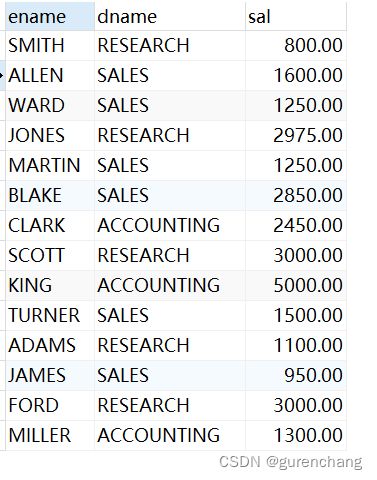Select BLAKE's salary 2850.00 cell
This screenshot has height=480, width=377.
296,196
